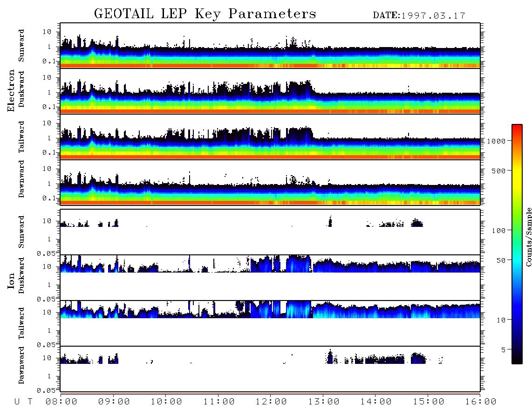
Task: Click the Electron Tailward spectrogram panel
Action: coord(270,137)
